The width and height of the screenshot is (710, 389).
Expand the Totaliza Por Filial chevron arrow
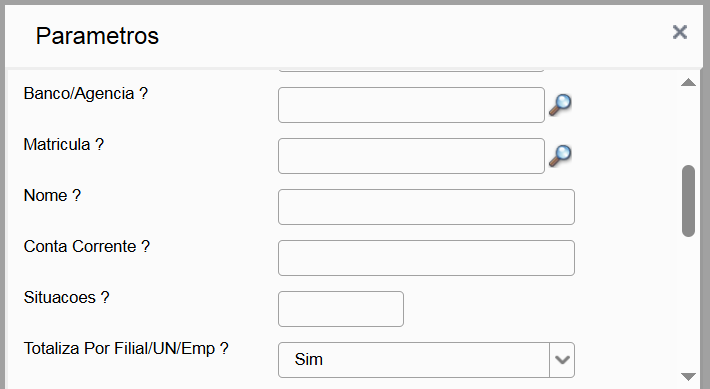[562, 360]
